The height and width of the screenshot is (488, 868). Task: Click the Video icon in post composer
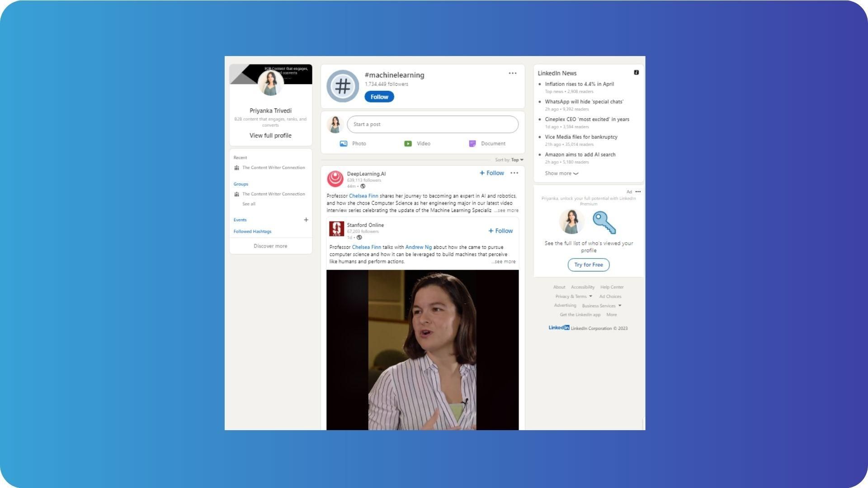point(408,144)
